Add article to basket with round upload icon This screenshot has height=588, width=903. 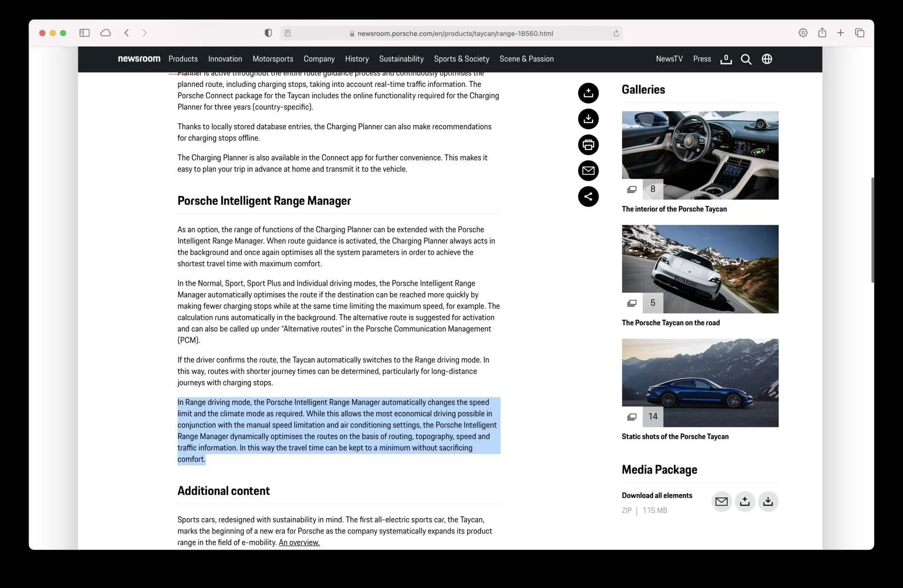click(x=588, y=93)
